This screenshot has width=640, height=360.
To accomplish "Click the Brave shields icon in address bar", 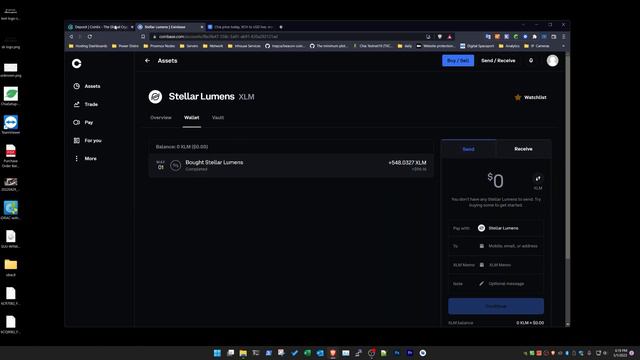I will tap(440, 37).
